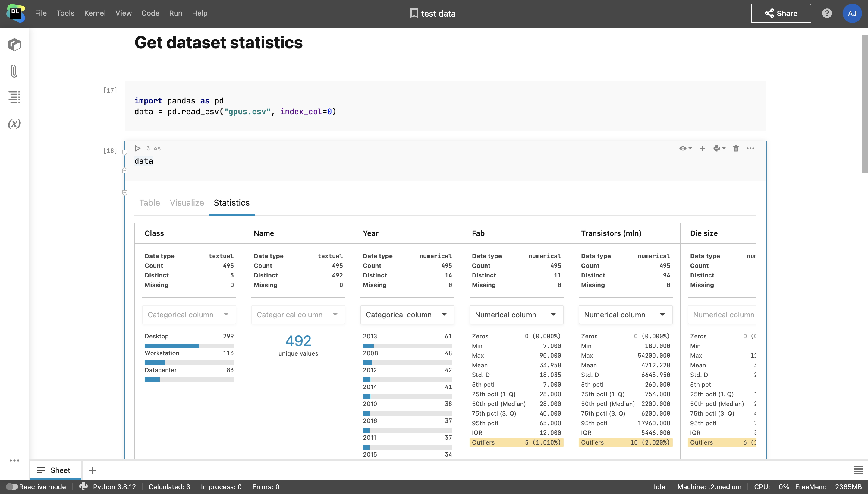Add new cell with plus icon in toolbar
Image resolution: width=868 pixels, height=494 pixels.
[702, 148]
